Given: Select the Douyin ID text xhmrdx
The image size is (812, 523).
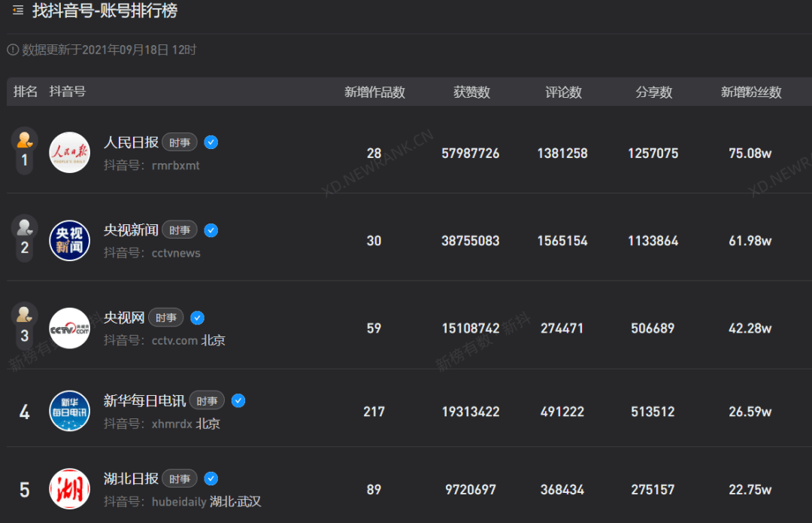Looking at the screenshot, I should pyautogui.click(x=172, y=424).
